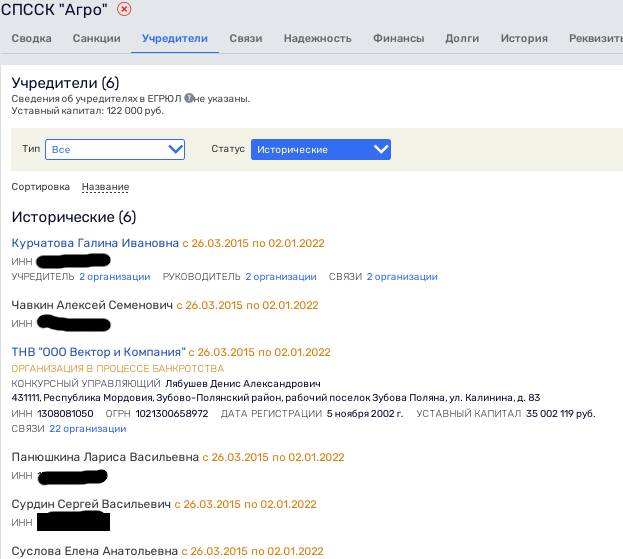Click ИНН value 1308081050
The height and width of the screenshot is (559, 623).
pos(66,414)
